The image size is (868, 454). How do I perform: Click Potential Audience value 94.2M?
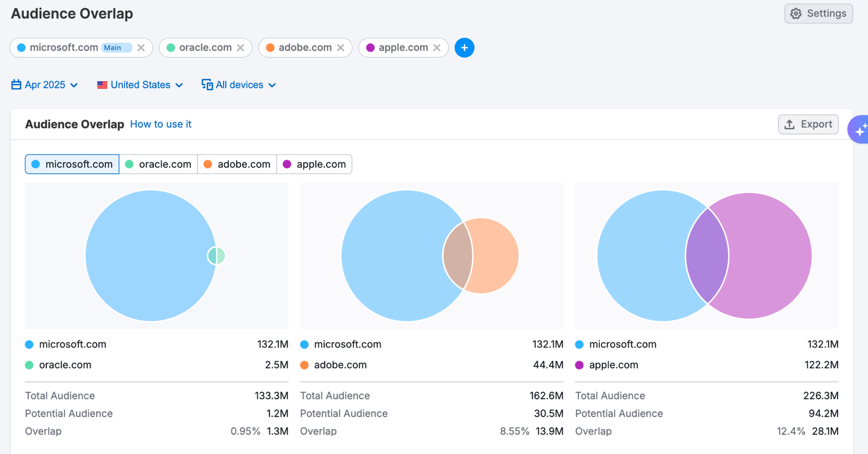[x=824, y=413]
